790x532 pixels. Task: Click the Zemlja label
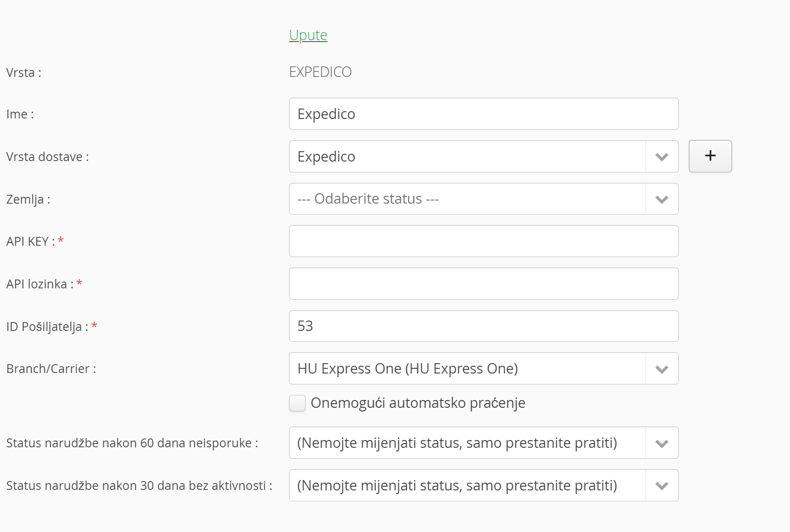pyautogui.click(x=28, y=199)
